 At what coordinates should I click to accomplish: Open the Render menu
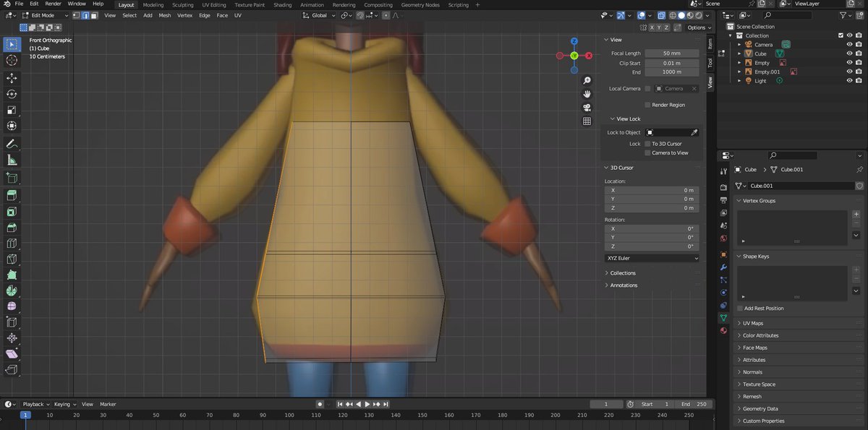pyautogui.click(x=54, y=4)
